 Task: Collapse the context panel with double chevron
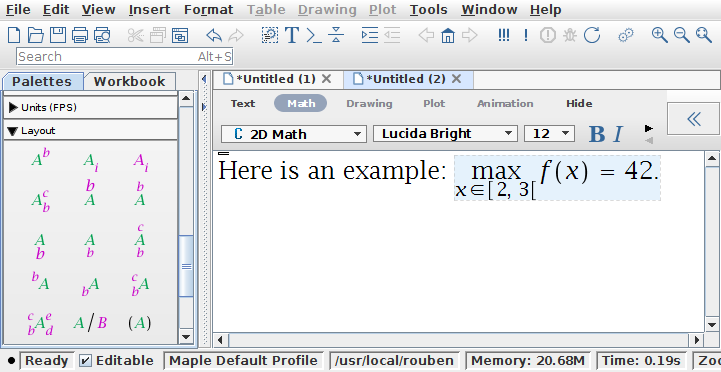(694, 119)
